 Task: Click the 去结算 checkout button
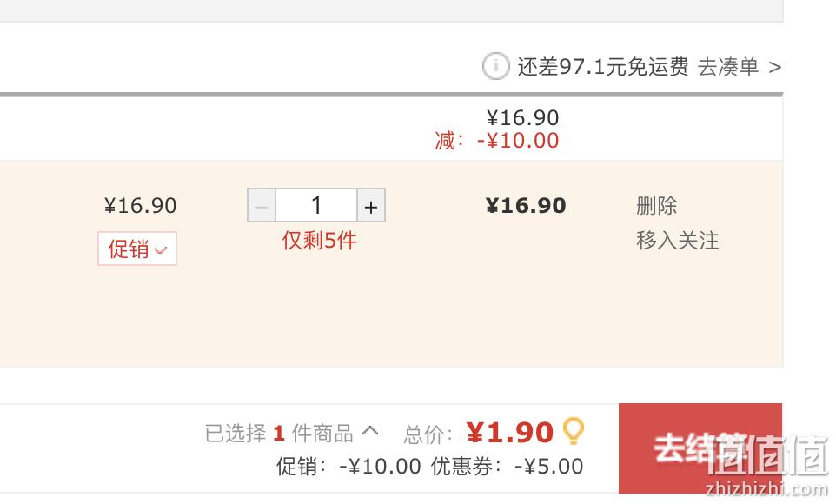pyautogui.click(x=700, y=448)
